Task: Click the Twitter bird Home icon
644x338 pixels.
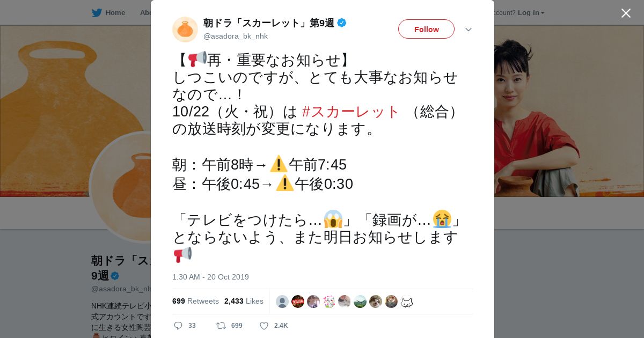Action: (x=97, y=12)
